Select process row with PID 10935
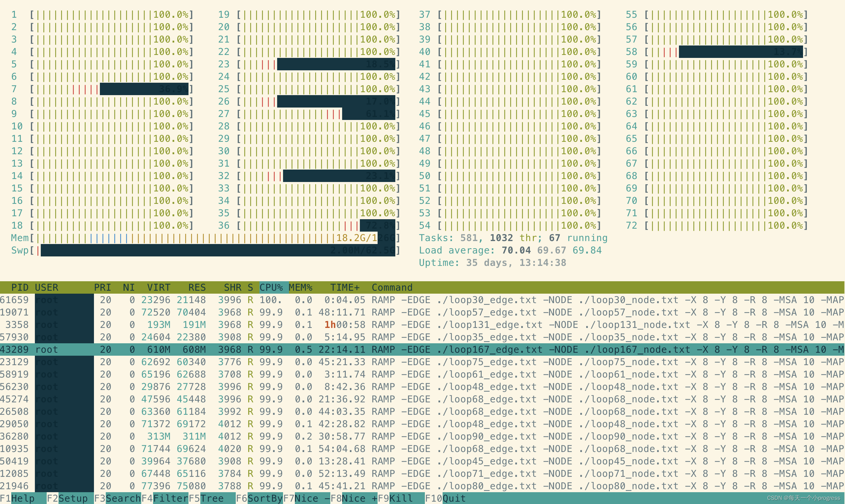The image size is (845, 504). 422,449
